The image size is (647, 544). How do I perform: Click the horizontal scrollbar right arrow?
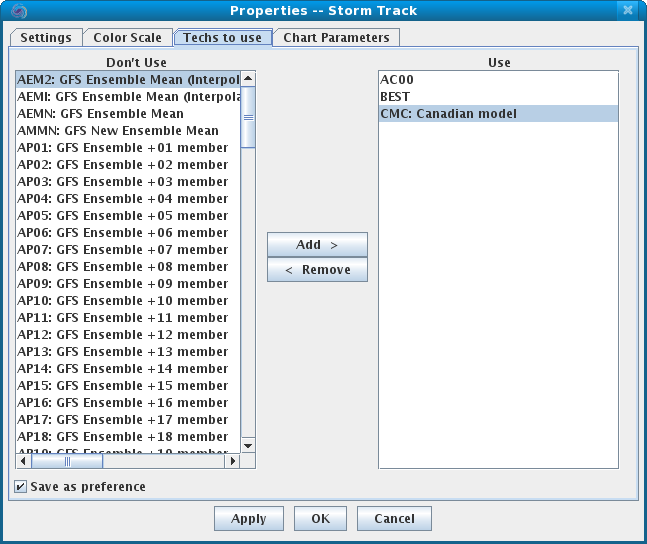coord(234,461)
